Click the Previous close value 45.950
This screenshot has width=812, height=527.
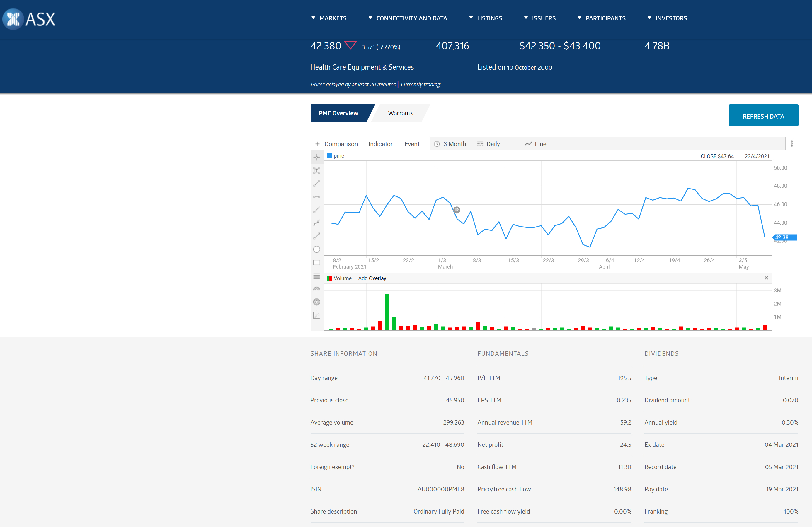click(455, 400)
